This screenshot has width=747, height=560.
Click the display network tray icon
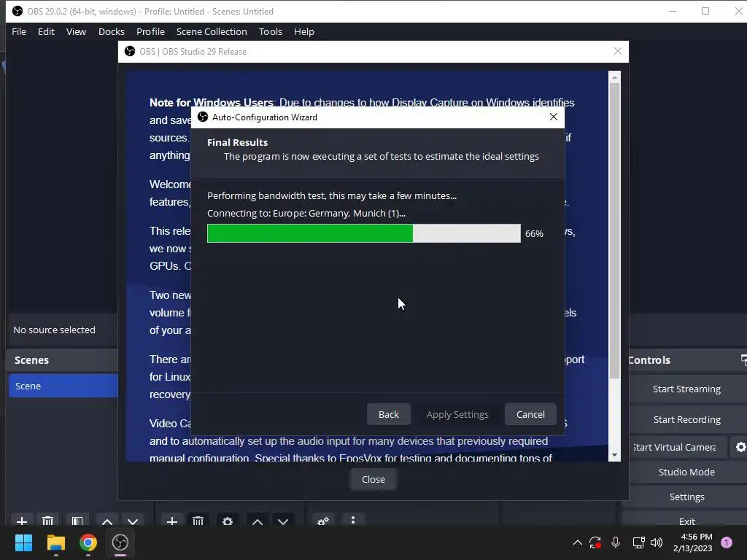click(638, 542)
